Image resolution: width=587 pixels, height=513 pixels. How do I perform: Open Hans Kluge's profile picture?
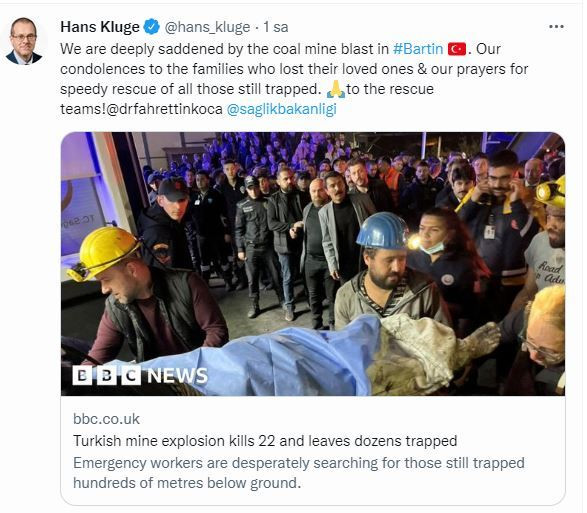click(24, 41)
